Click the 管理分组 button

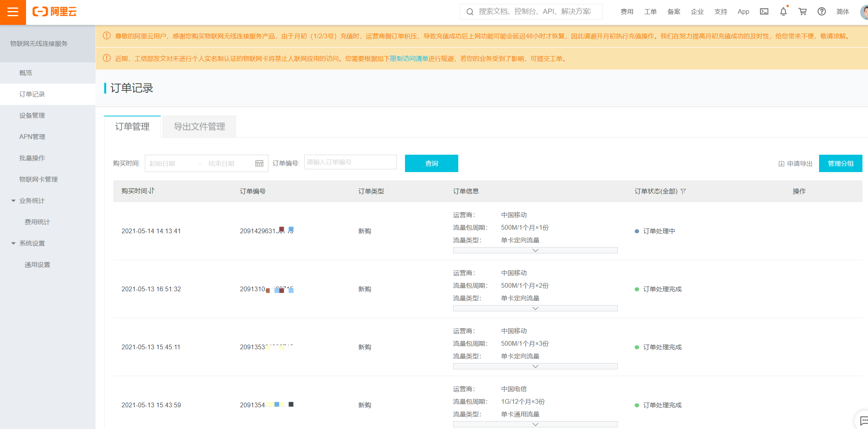click(x=841, y=163)
